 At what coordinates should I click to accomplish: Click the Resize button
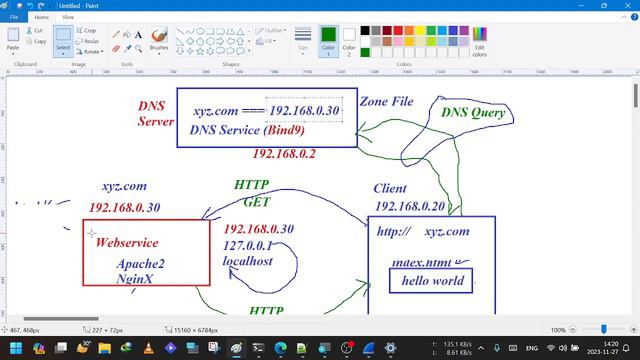[x=88, y=41]
